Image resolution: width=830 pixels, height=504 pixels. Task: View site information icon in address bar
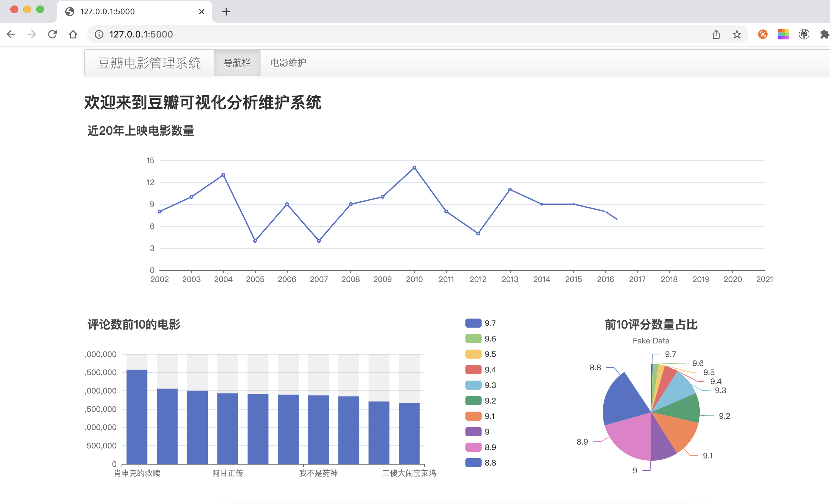point(99,34)
